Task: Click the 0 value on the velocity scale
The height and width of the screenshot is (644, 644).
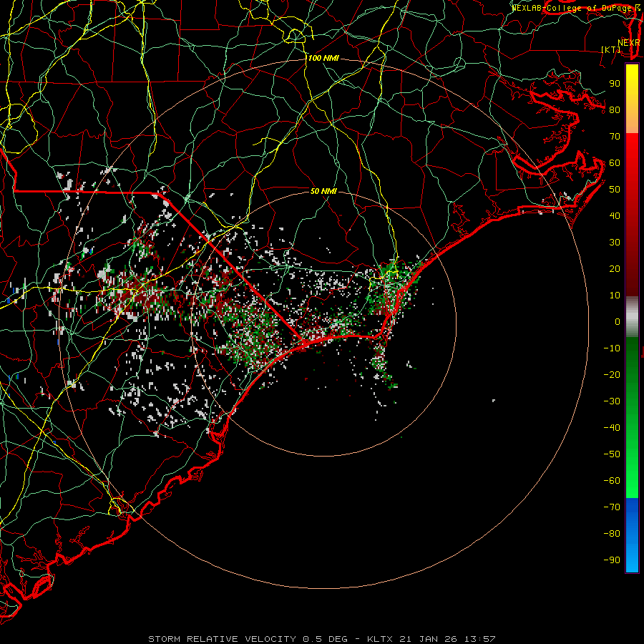Action: [618, 321]
